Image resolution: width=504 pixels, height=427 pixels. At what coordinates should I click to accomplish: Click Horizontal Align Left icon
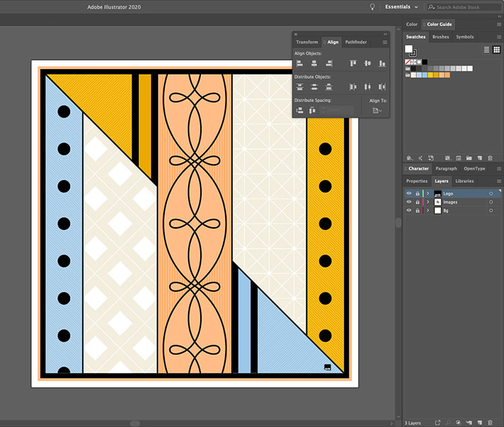pyautogui.click(x=300, y=63)
